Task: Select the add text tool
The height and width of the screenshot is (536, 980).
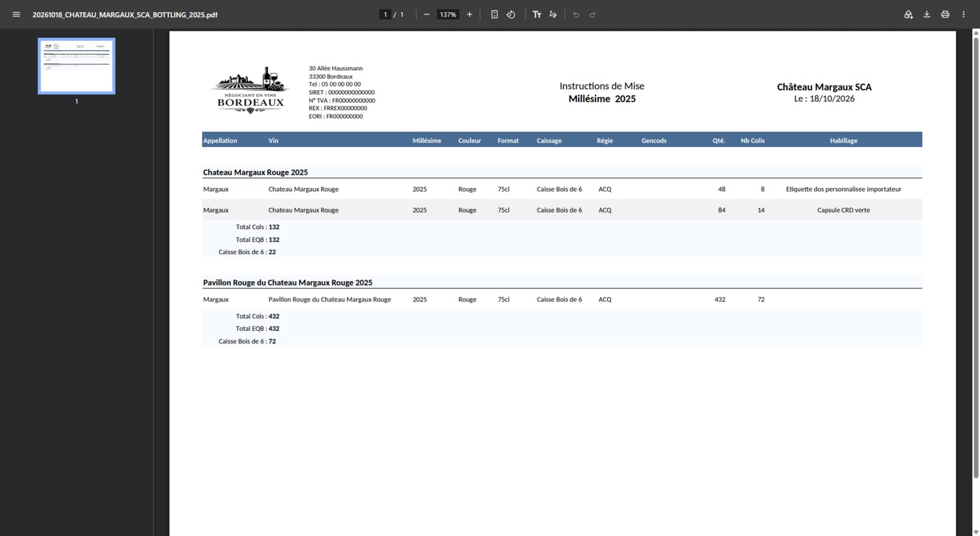Action: coord(537,15)
